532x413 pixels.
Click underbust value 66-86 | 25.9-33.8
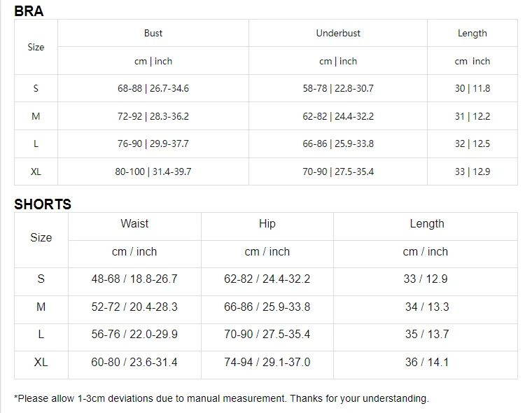338,144
